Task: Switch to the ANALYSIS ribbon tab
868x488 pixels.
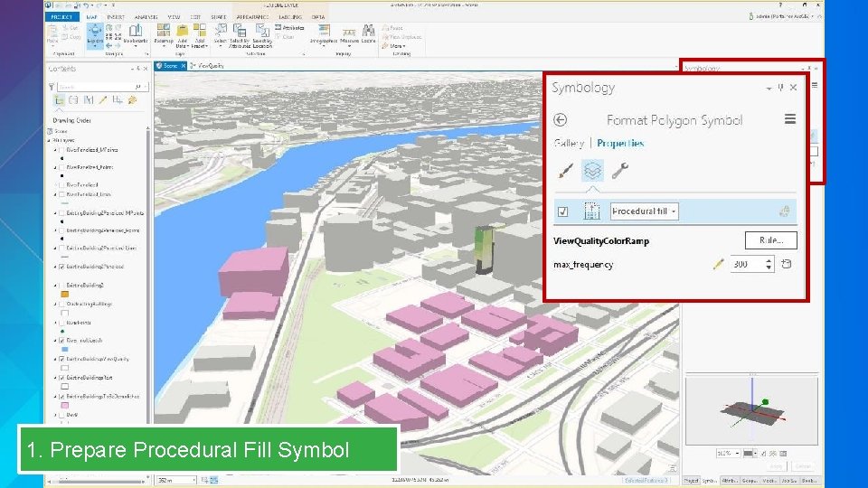Action: point(146,17)
